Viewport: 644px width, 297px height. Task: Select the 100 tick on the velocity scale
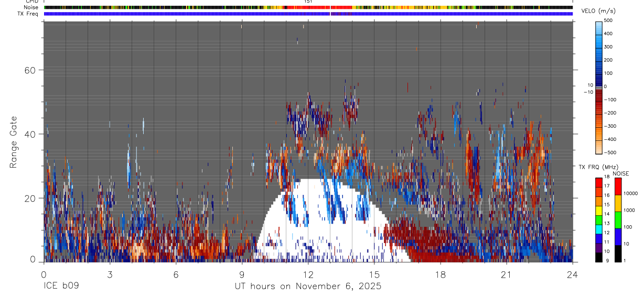(609, 73)
